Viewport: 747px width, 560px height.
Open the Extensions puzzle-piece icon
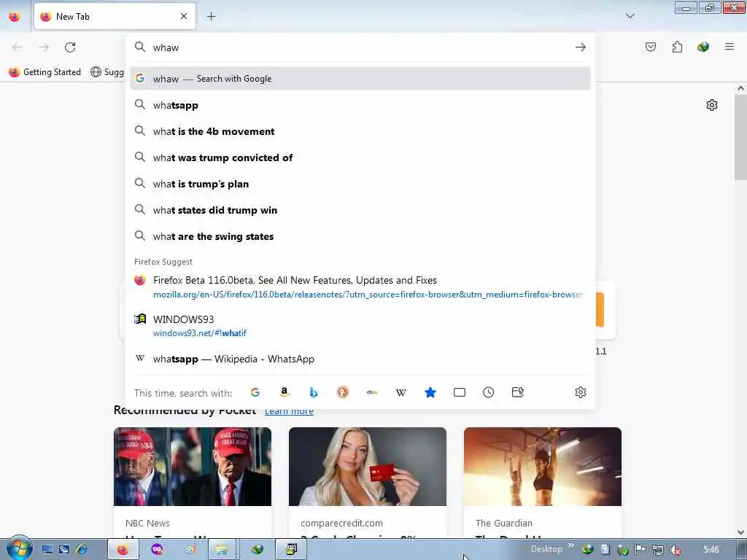coord(677,47)
